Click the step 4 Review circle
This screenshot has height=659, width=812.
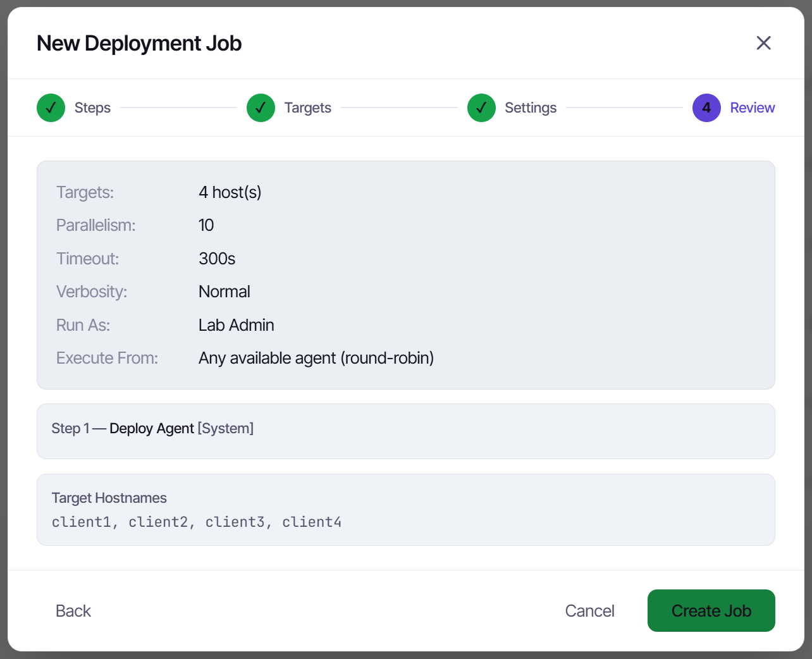coord(706,108)
